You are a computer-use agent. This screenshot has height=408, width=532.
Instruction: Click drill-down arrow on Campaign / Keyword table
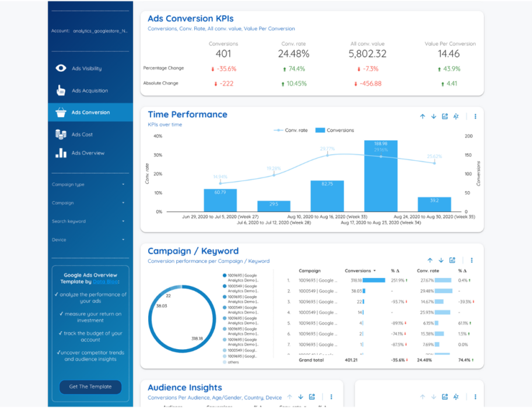pos(441,261)
